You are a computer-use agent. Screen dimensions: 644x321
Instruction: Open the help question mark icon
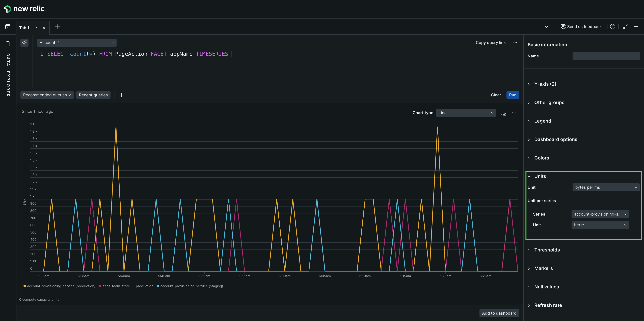coord(612,27)
